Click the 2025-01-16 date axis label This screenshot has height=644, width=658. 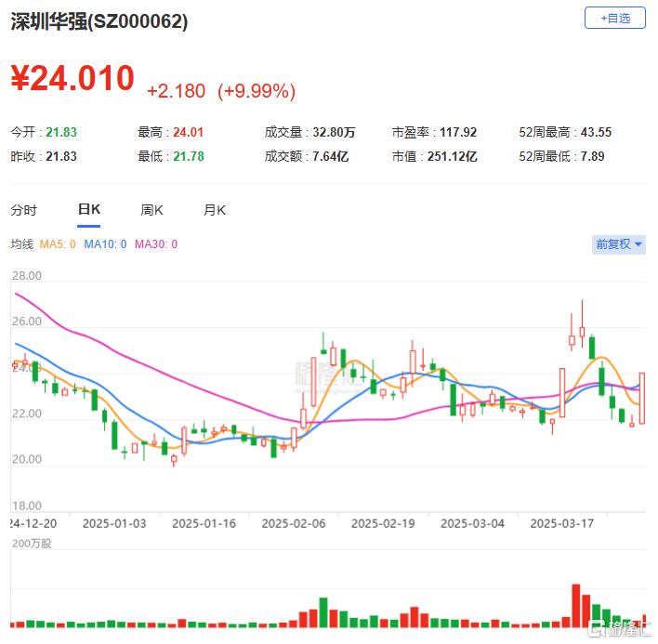(204, 523)
